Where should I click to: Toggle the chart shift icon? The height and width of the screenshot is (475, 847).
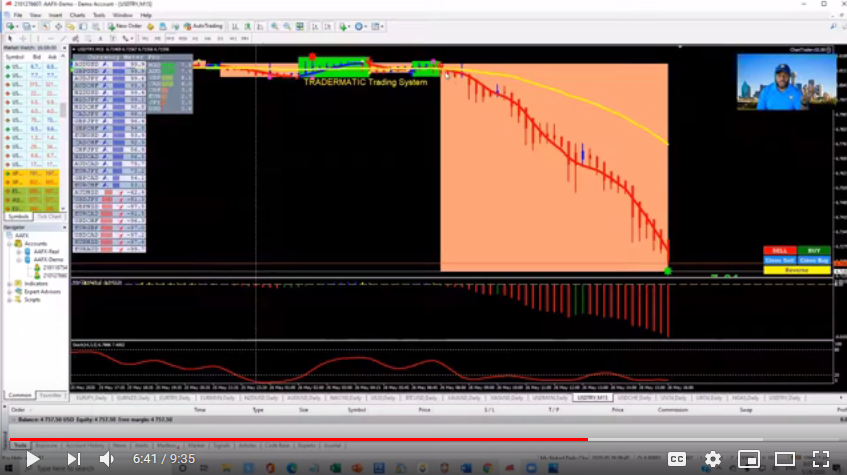click(327, 26)
